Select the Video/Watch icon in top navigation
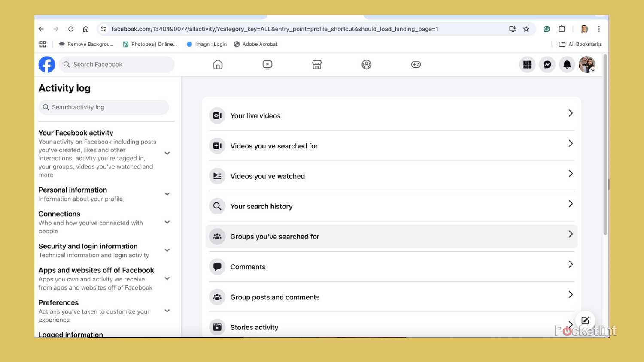Viewport: 644px width, 362px height. (267, 64)
